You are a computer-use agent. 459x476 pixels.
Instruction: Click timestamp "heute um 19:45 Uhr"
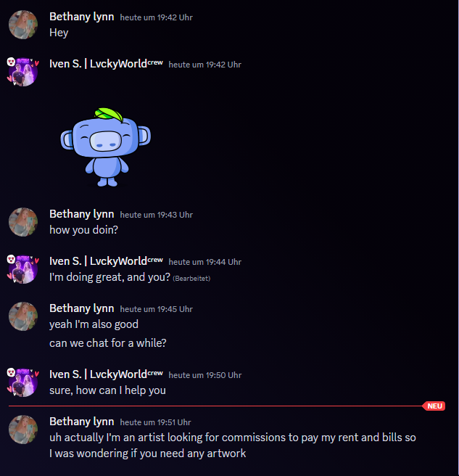click(x=156, y=309)
